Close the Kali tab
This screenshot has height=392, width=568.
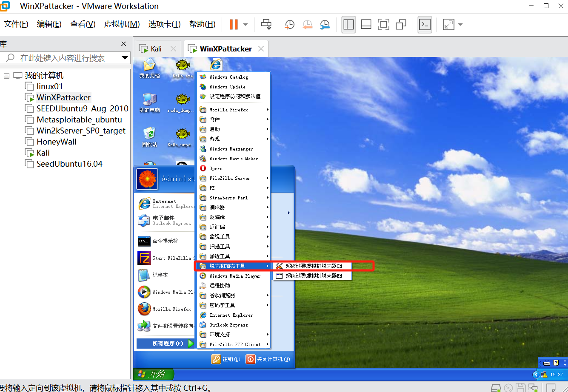click(x=173, y=49)
